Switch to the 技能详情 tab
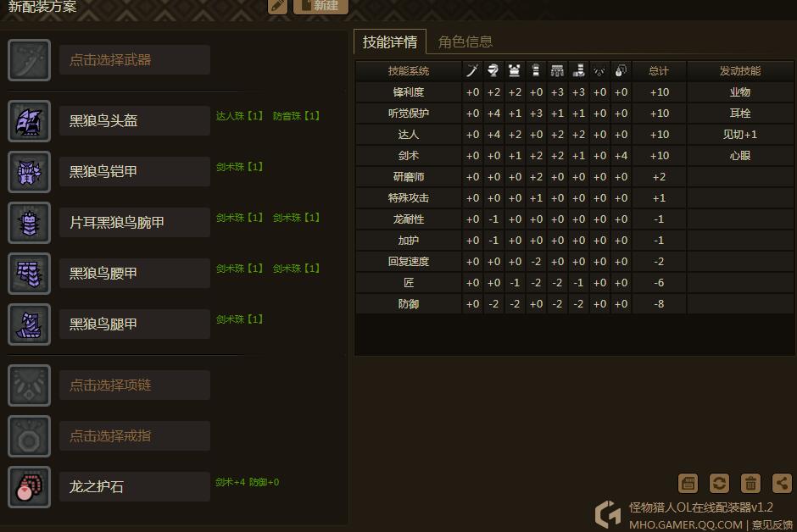Screen dimensions: 797x532 [390, 42]
